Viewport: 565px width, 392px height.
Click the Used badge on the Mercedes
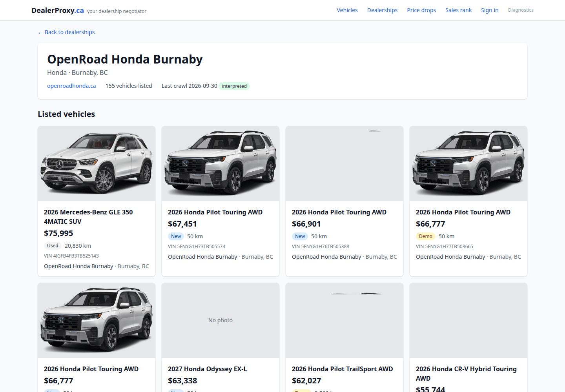[x=53, y=246]
